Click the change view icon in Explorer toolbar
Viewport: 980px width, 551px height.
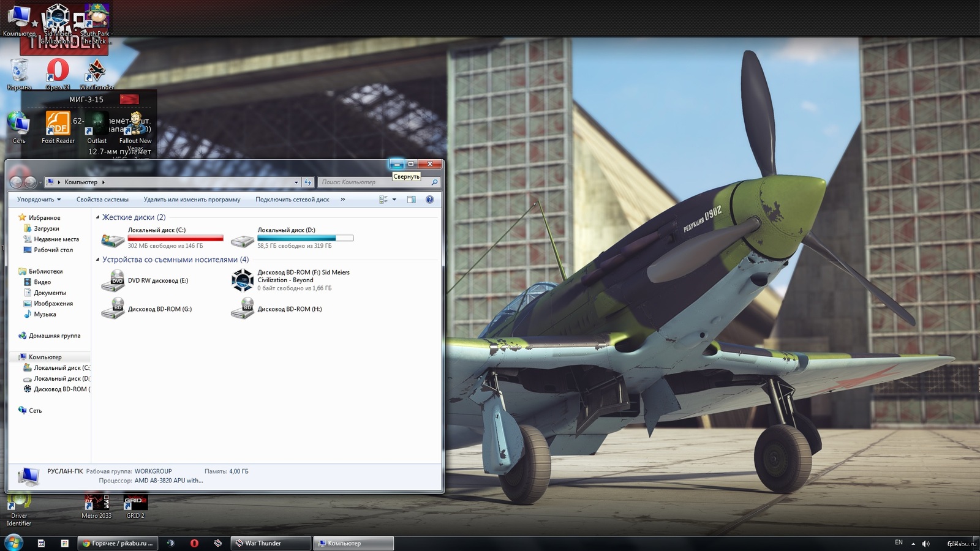[x=383, y=200]
